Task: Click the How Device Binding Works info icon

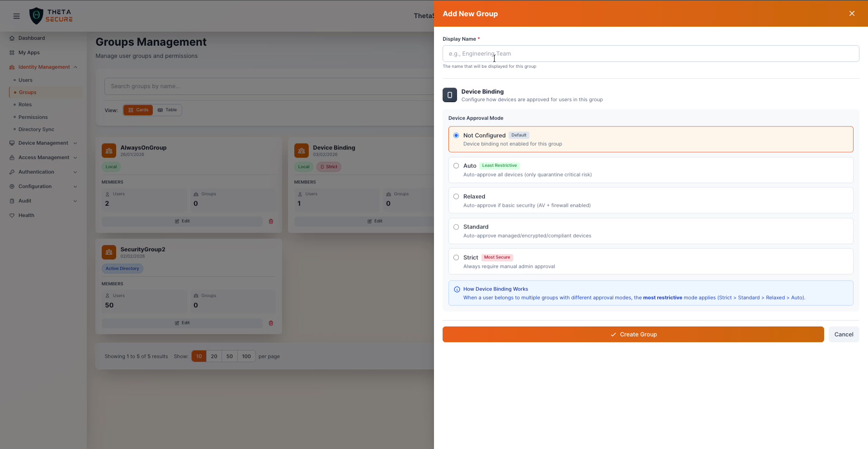Action: (457, 290)
